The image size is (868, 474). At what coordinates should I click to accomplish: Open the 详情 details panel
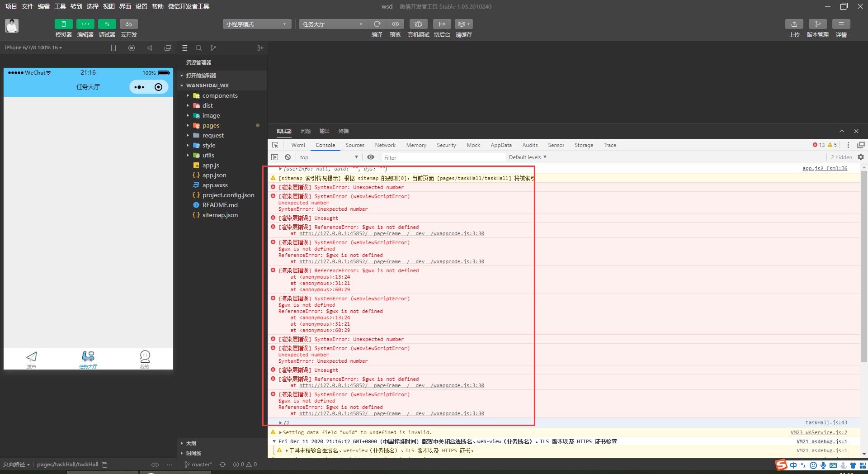coord(841,24)
